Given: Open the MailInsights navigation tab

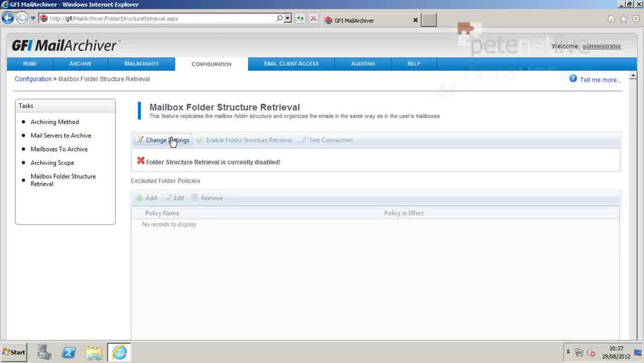Looking at the screenshot, I should click(141, 64).
